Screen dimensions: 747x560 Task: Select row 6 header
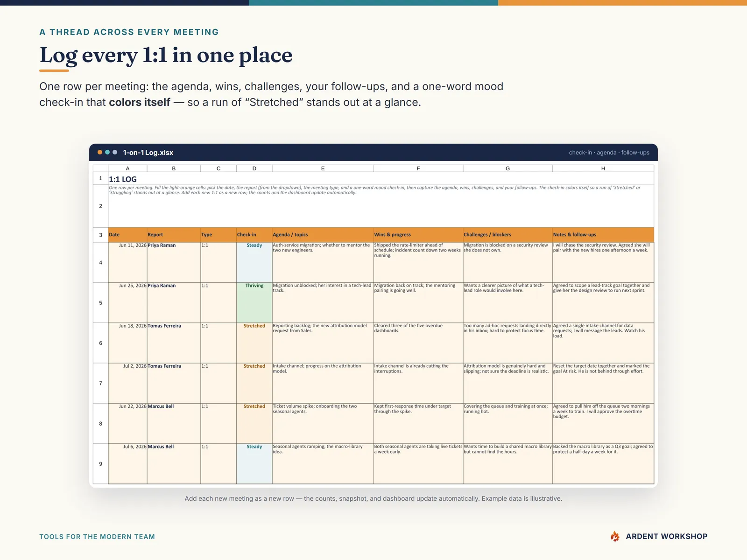[x=100, y=343]
